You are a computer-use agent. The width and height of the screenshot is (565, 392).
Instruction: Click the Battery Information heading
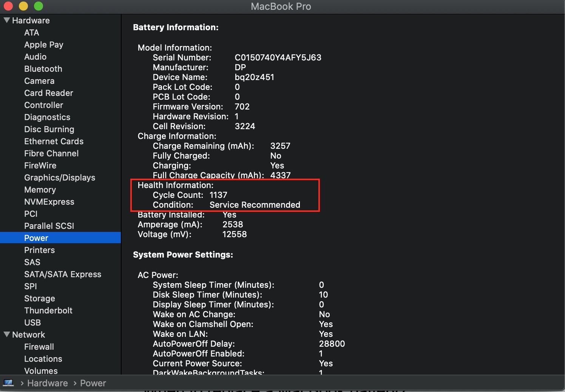tap(176, 27)
